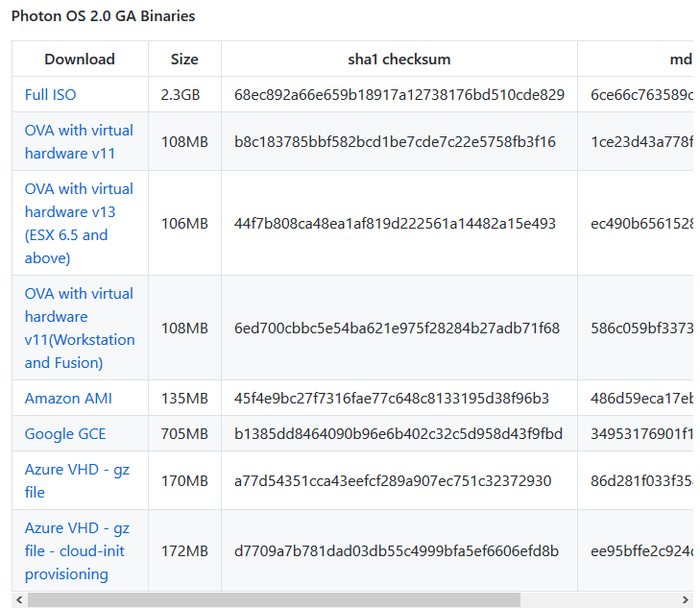
Task: Open OVA v11 Workstation and Fusion link
Action: click(80, 329)
